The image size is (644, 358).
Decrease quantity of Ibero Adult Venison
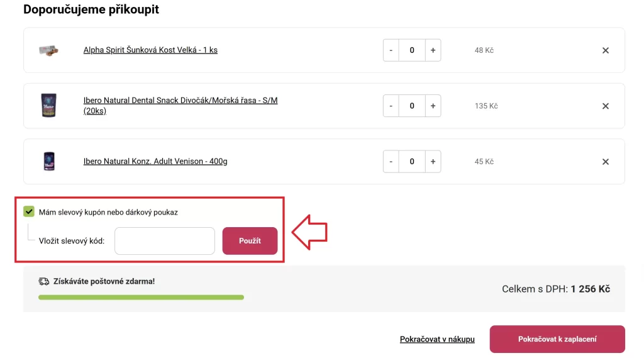(x=391, y=162)
